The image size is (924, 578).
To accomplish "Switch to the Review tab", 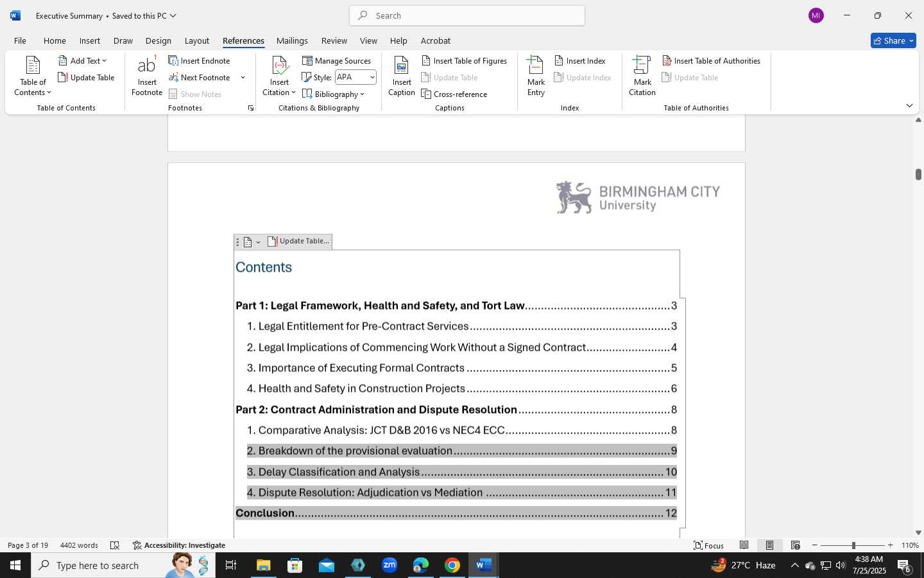I will point(334,40).
